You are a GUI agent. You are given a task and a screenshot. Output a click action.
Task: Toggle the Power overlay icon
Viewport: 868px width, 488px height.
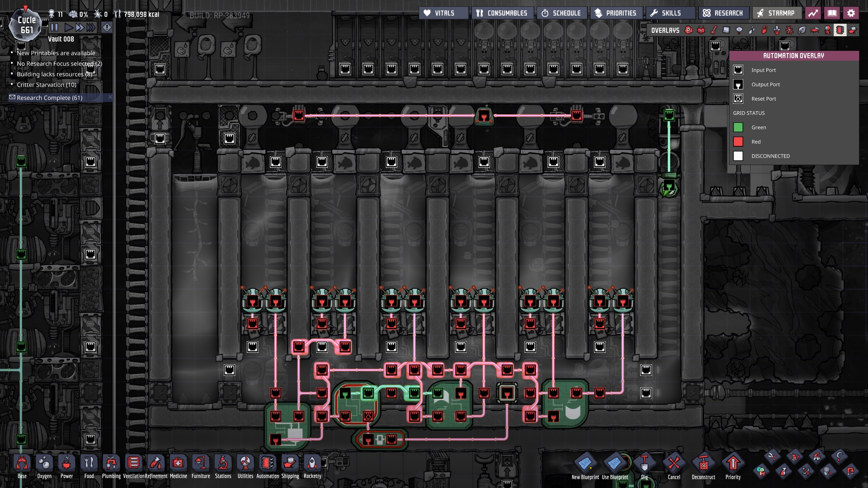click(x=701, y=30)
